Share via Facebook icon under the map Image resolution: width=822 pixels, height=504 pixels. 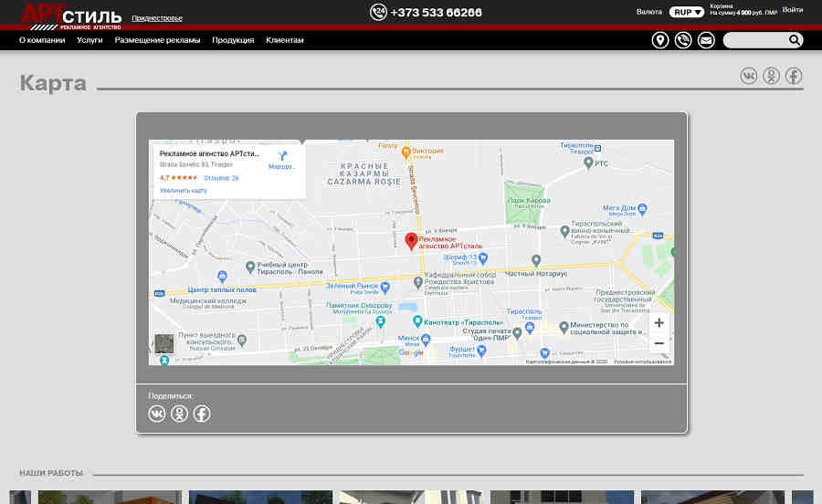[201, 414]
